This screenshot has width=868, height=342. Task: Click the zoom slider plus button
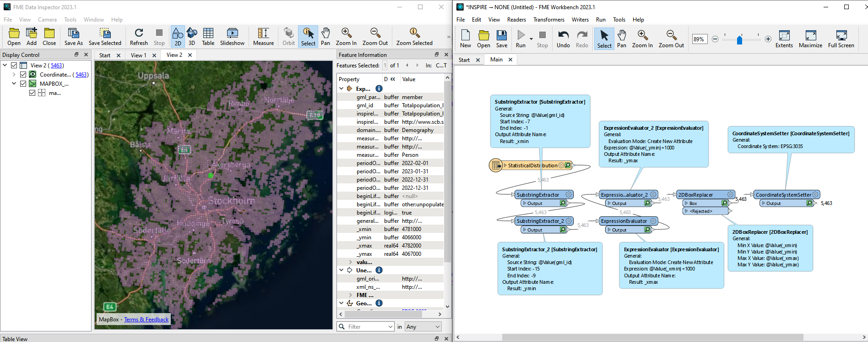[x=768, y=39]
